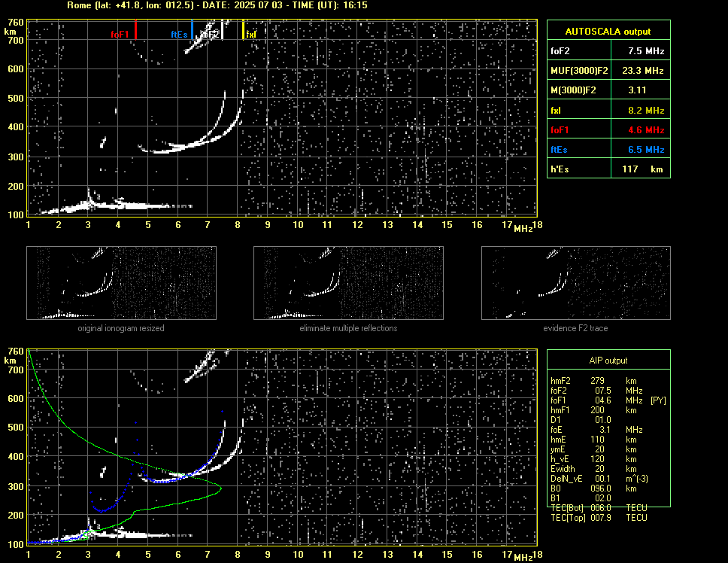Click the MUF(3000)F2 label cell
Screen dimensions: 728x563
[x=579, y=70]
